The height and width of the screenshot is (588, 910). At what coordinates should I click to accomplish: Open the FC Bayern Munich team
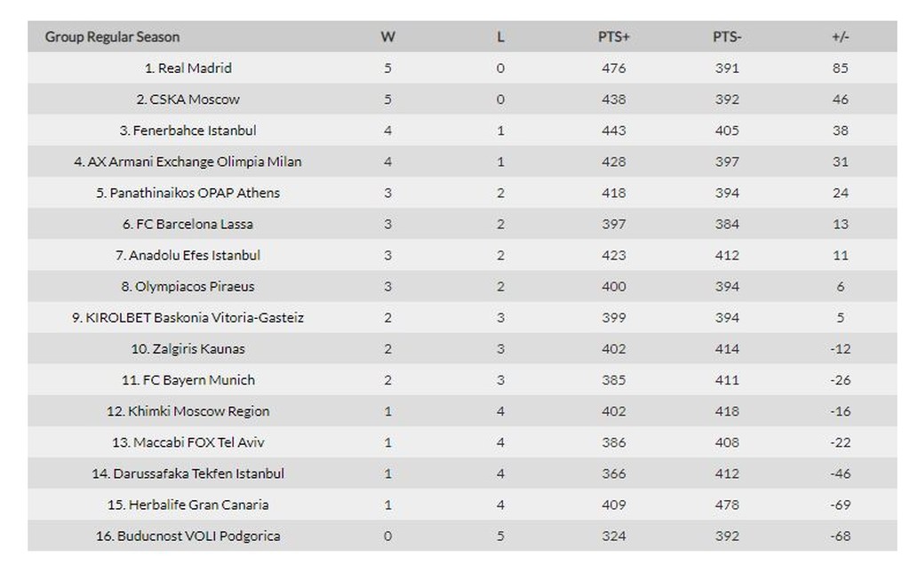195,380
